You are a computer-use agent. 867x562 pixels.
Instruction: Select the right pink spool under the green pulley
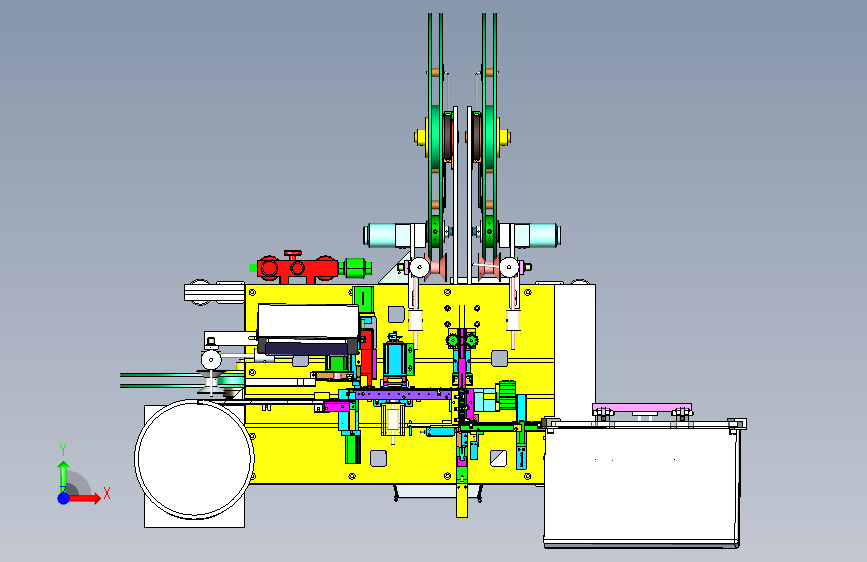(x=490, y=267)
